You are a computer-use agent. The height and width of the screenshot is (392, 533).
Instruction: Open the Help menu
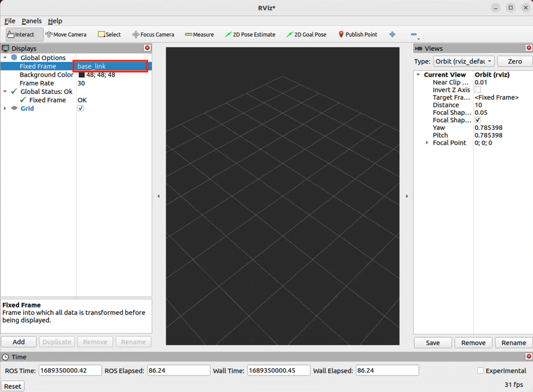pos(55,21)
